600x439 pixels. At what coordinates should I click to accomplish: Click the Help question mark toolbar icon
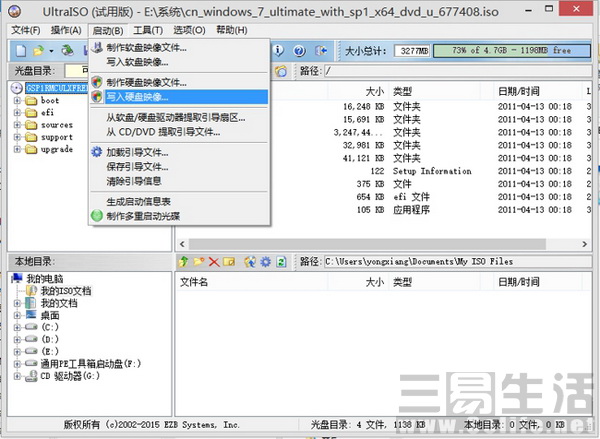click(x=299, y=51)
